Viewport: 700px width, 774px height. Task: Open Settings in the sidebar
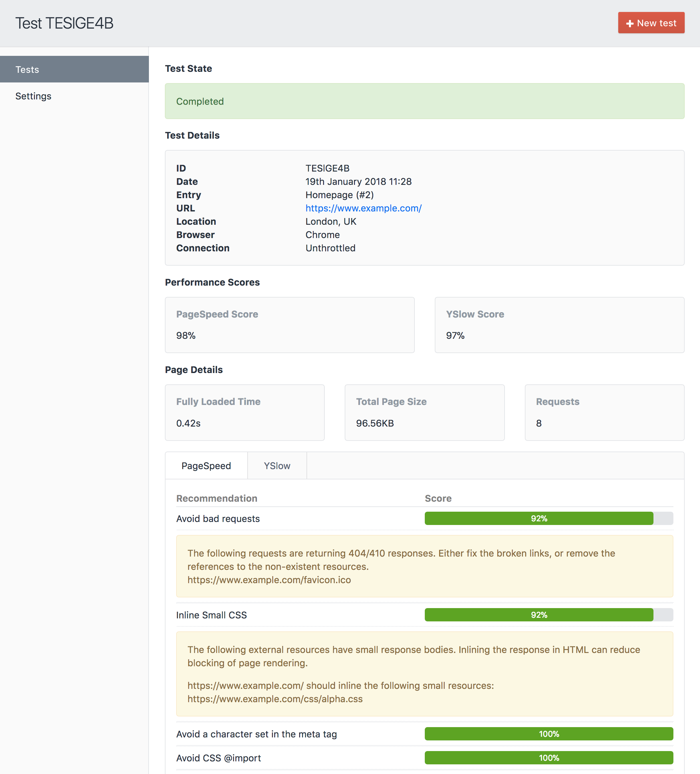point(33,96)
